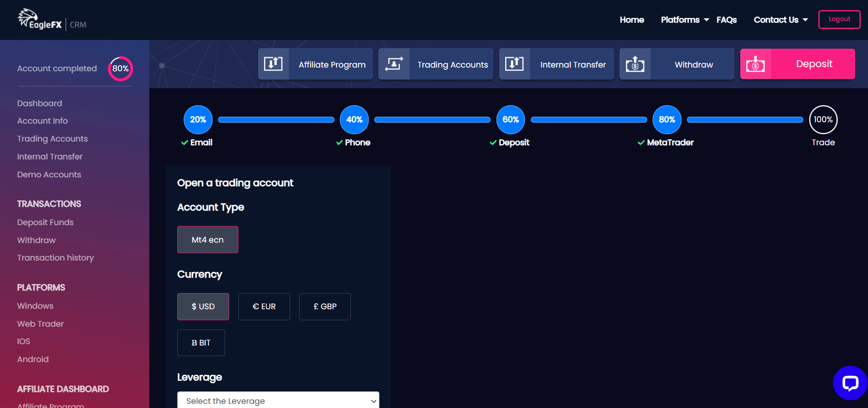Click the 100% Trade progress step
This screenshot has width=868, height=408.
click(823, 119)
